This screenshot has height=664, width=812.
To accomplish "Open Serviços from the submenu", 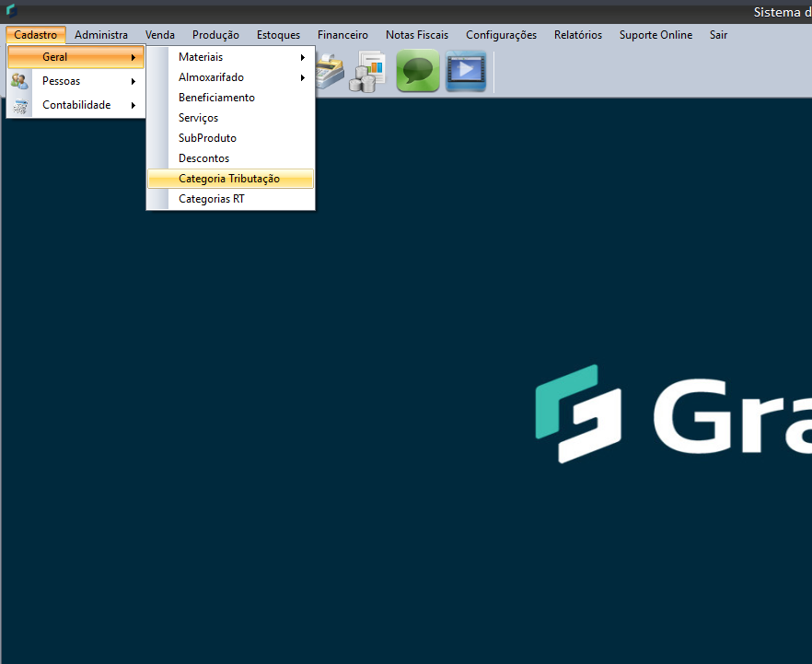I will point(198,118).
